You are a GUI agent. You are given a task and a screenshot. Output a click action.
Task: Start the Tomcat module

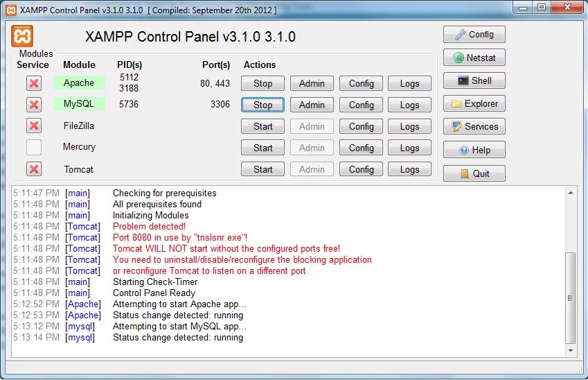tap(262, 169)
